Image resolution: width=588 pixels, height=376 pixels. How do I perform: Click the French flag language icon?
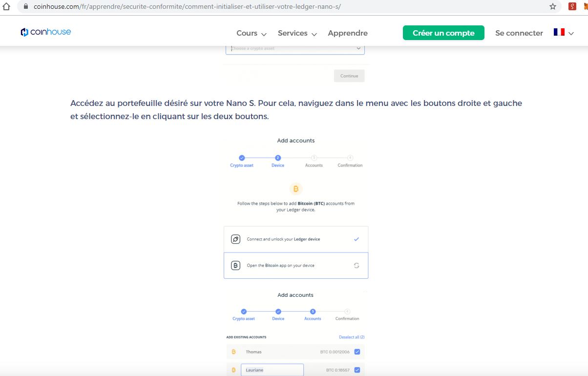[559, 32]
